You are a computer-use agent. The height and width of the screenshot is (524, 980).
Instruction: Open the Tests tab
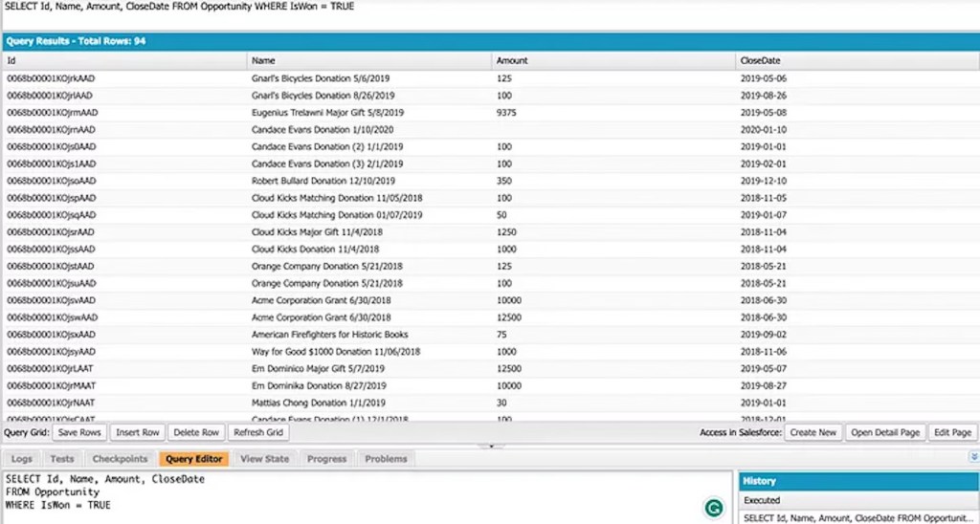62,459
